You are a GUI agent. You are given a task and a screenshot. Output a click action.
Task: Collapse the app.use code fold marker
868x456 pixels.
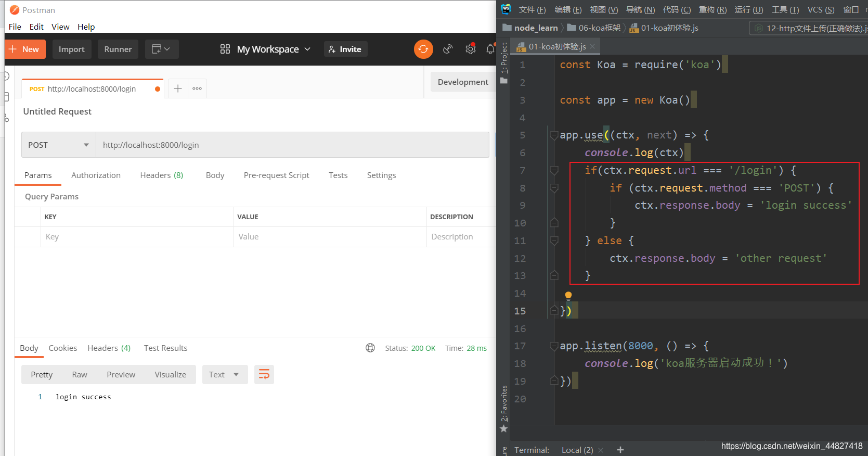pyautogui.click(x=554, y=135)
